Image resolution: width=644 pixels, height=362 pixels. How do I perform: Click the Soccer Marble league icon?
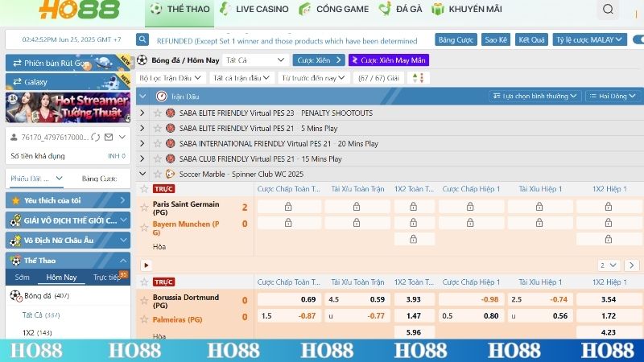[x=170, y=174]
